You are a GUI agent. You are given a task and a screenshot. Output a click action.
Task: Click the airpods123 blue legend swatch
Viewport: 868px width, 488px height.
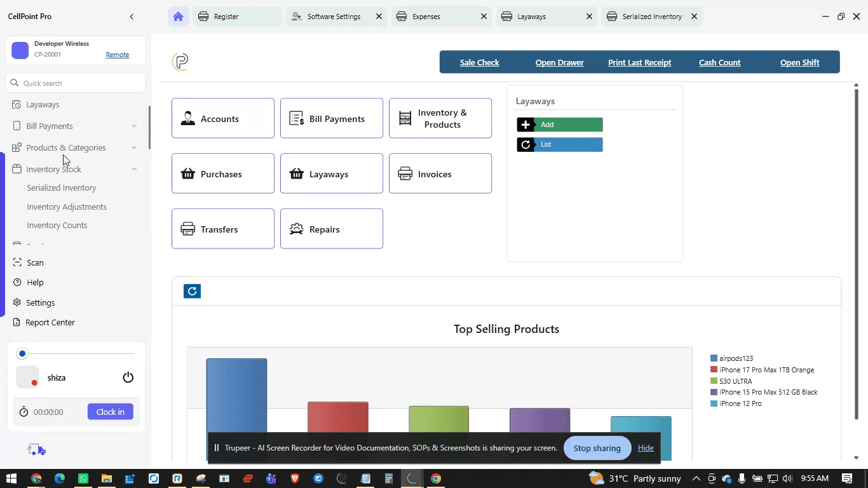(714, 358)
